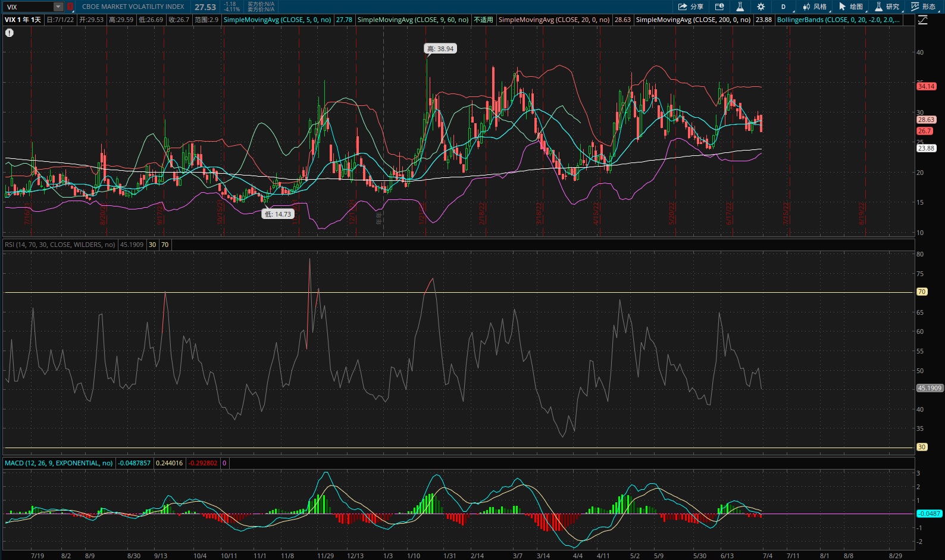
Task: Click the SimpleMovingAvg (CLOSE, 5, 0, no) label
Action: tap(277, 20)
